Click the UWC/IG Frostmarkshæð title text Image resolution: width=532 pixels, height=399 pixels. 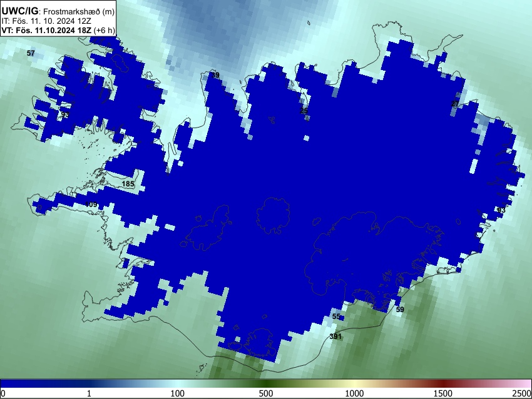[58, 11]
